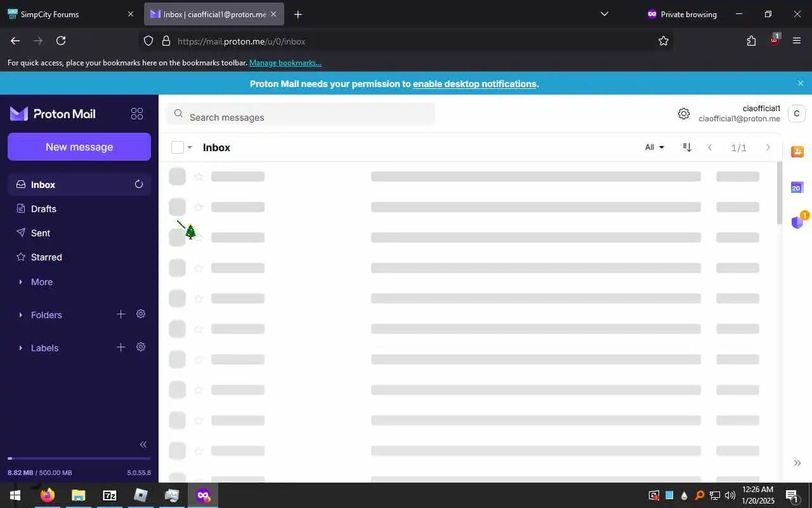This screenshot has width=812, height=508.
Task: Click the version number 5.0.55.8
Action: [139, 472]
